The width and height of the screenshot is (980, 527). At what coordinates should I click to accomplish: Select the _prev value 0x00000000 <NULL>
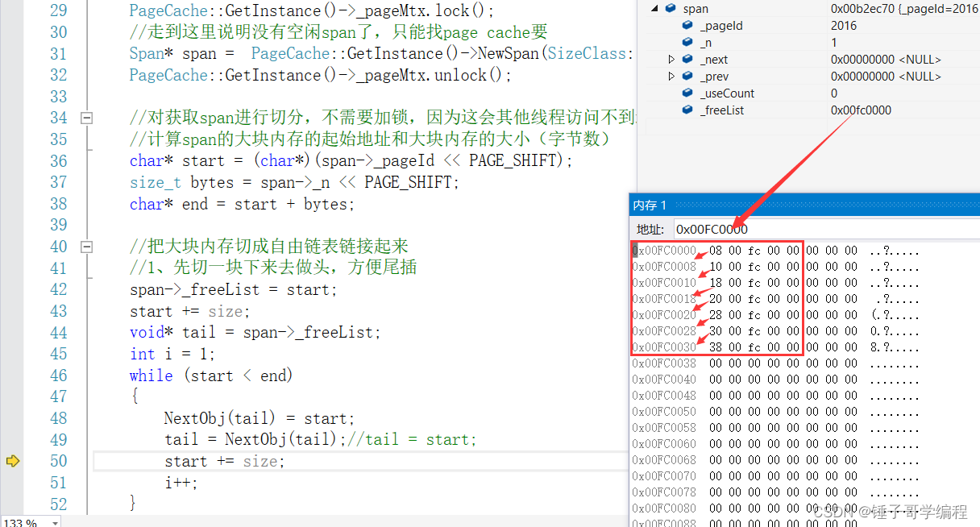tap(886, 77)
